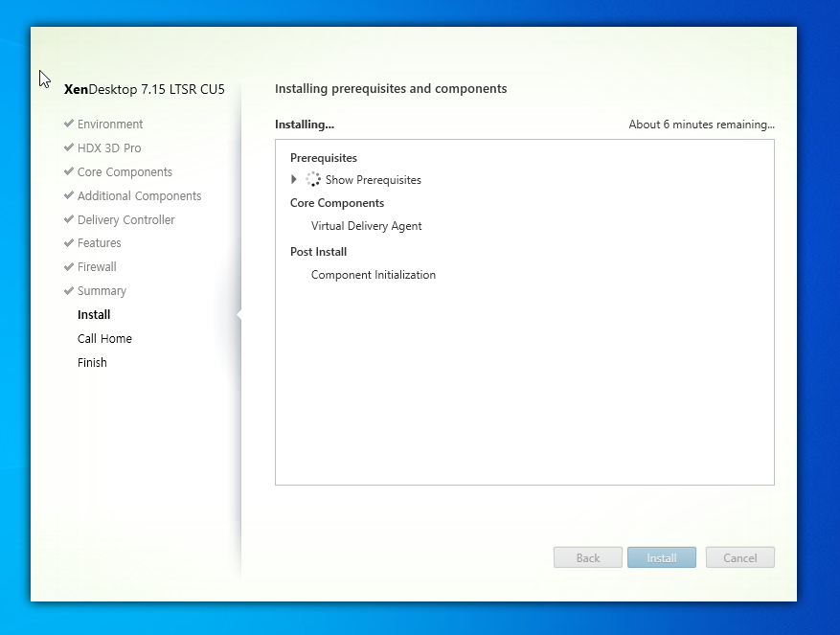Click the Installing... status label
The image size is (840, 635).
point(305,125)
